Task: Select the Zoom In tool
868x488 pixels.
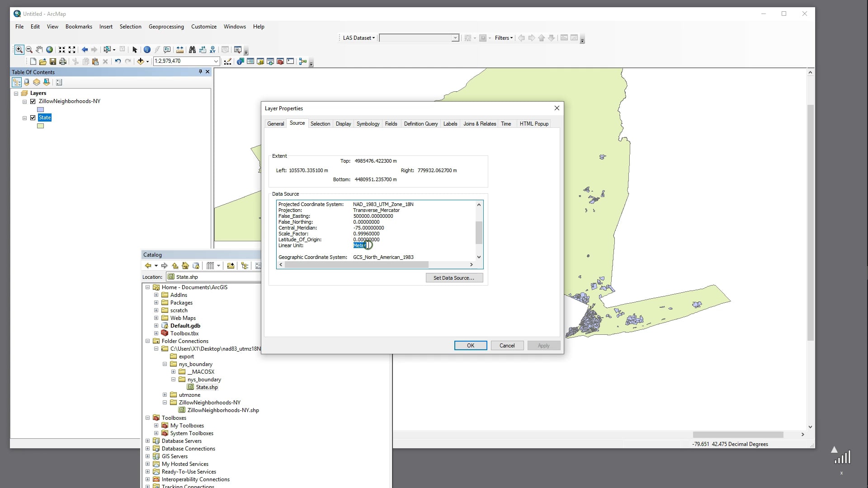Action: click(x=19, y=50)
